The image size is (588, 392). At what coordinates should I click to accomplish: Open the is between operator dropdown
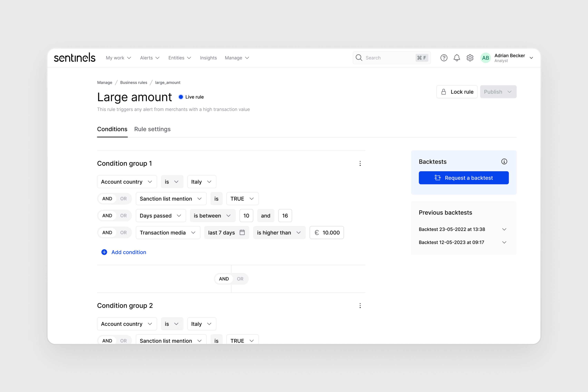(x=213, y=215)
